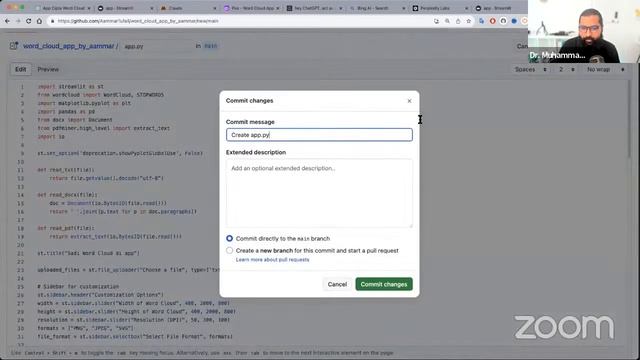The image size is (640, 360).
Task: Open the GitHub extension icon in toolbar
Action: 503,21
